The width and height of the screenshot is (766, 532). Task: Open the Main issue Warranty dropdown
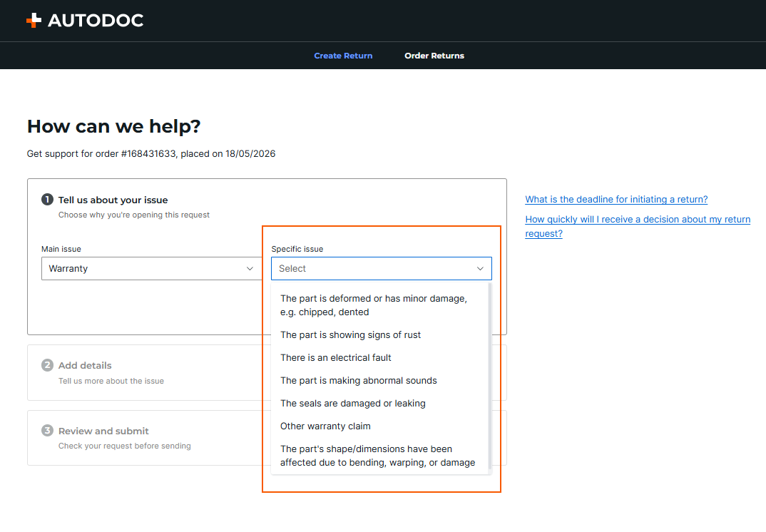(151, 269)
